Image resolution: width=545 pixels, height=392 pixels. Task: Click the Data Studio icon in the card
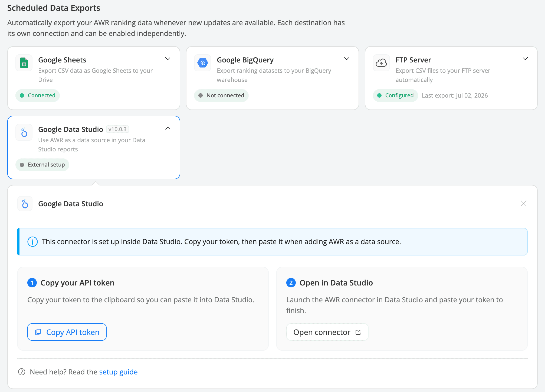[24, 132]
